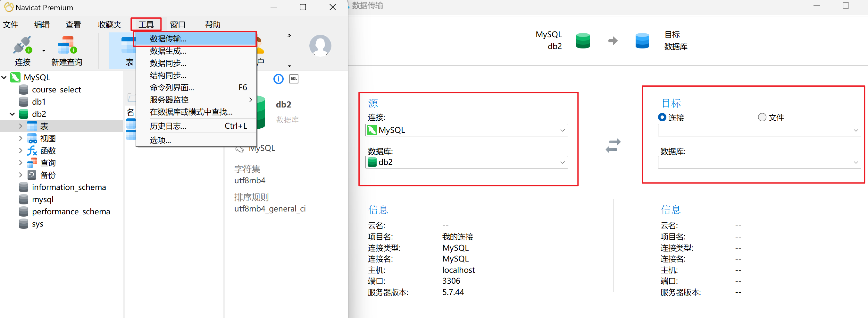Click the Navicat Premium logo icon
Viewport: 868px width, 318px height.
click(9, 7)
